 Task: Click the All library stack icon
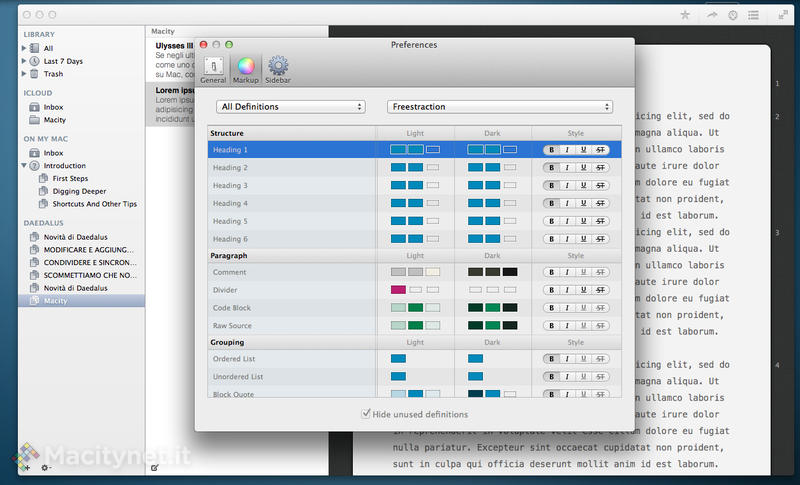tap(34, 48)
